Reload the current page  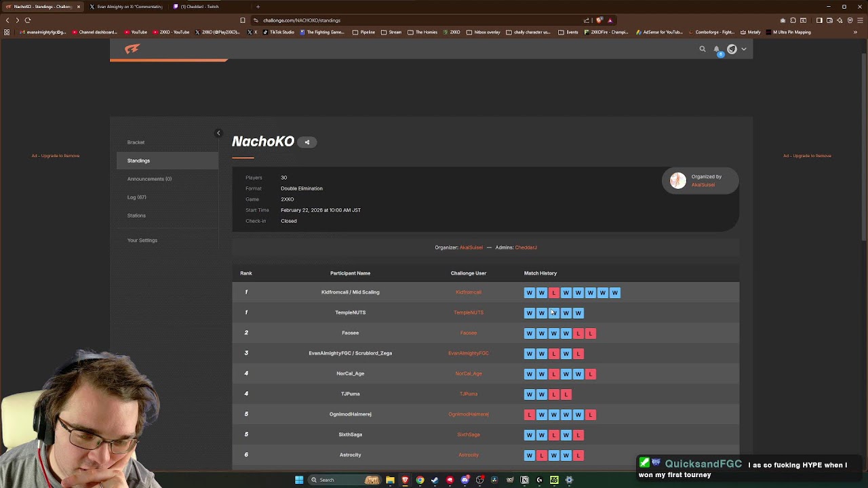(x=28, y=20)
